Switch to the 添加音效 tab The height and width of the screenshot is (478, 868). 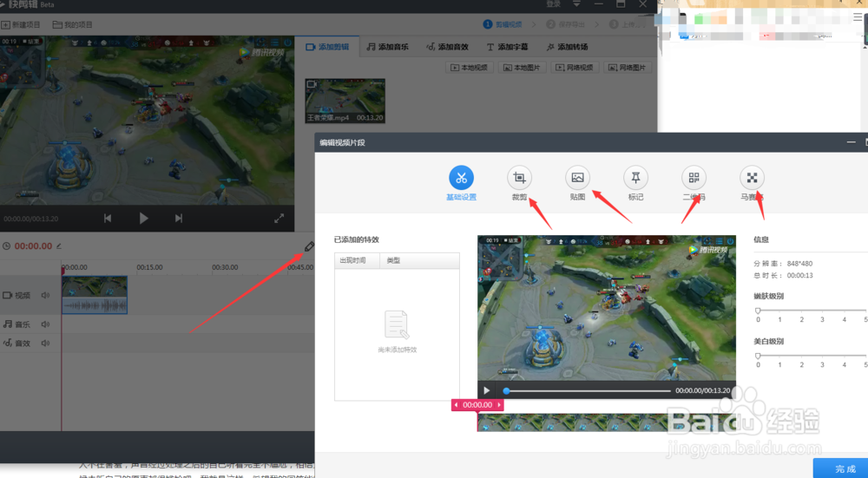click(447, 47)
